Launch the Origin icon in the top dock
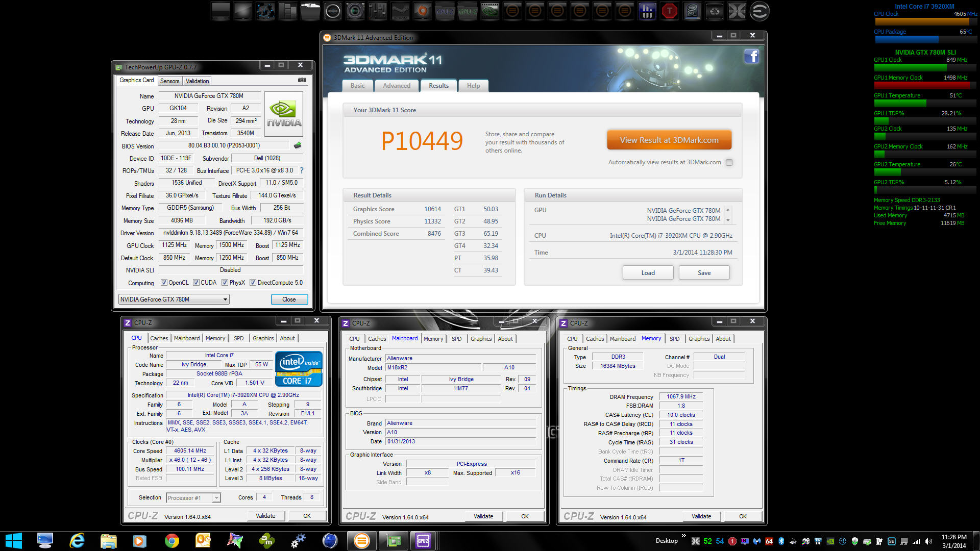The image size is (980, 551). (x=422, y=11)
